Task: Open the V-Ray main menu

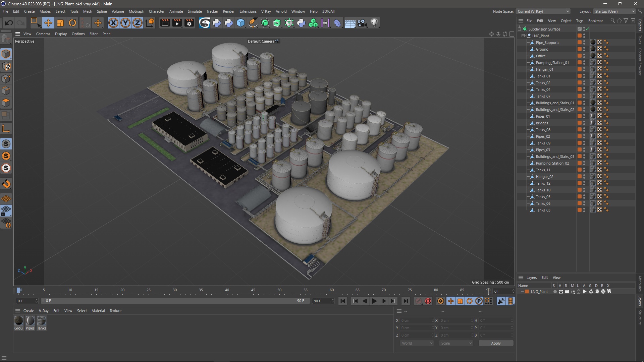Action: coord(266,11)
